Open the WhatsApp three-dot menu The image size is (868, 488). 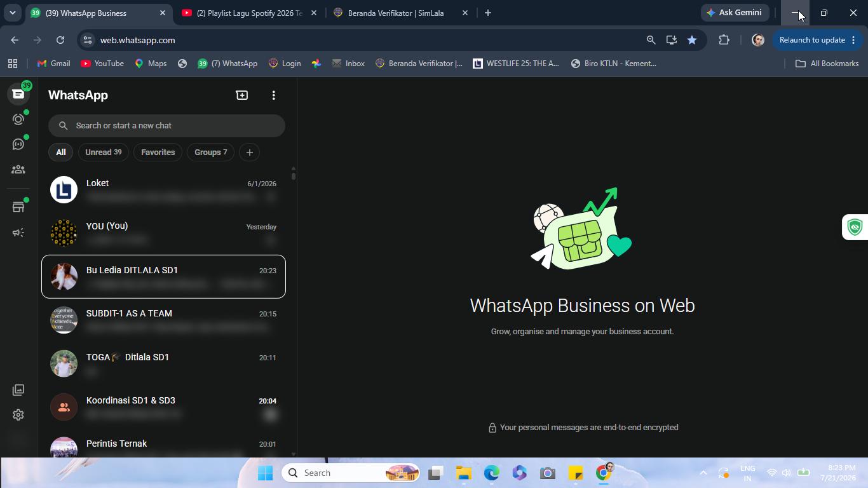(274, 95)
